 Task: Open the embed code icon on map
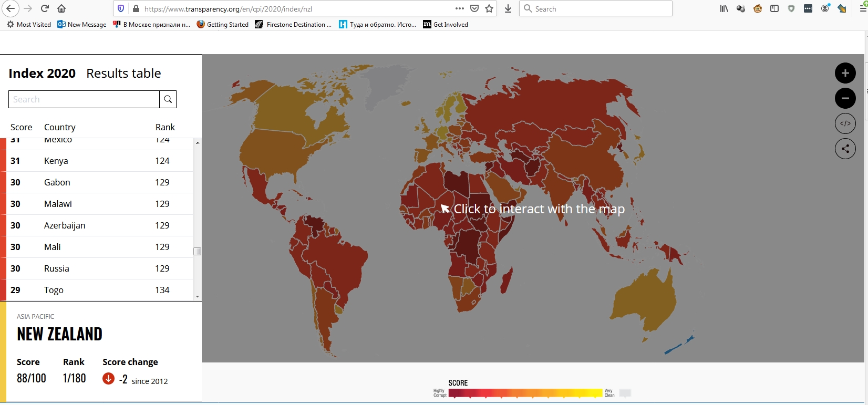(845, 123)
